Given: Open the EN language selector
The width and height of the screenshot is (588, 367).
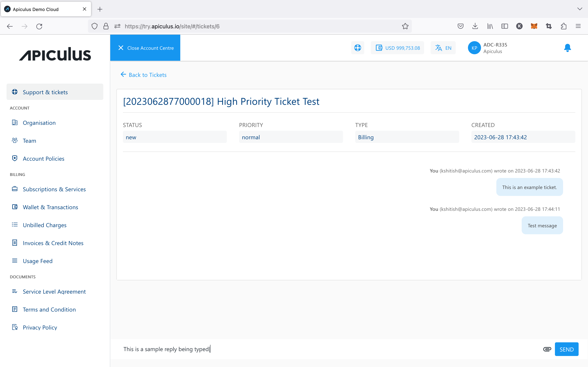Looking at the screenshot, I should [x=443, y=48].
